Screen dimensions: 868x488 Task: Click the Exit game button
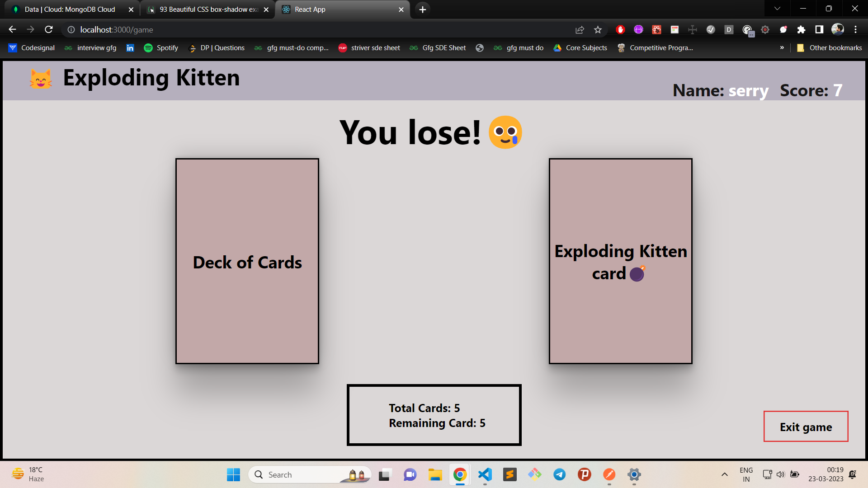click(x=806, y=427)
